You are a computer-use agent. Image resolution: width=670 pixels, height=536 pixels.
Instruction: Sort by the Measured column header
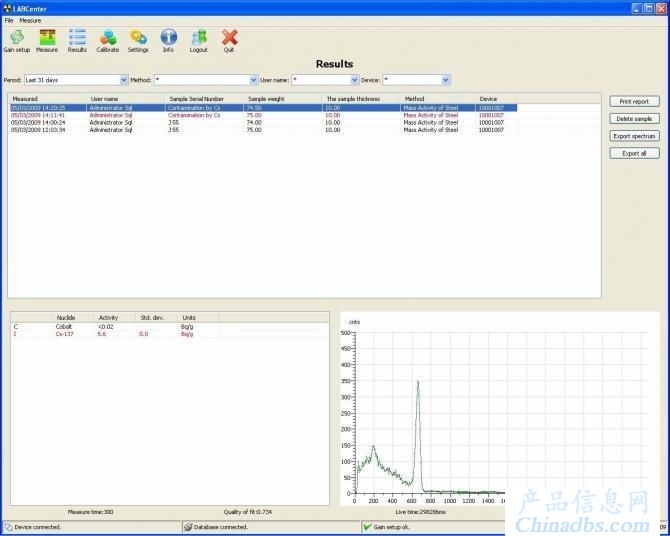(x=48, y=99)
